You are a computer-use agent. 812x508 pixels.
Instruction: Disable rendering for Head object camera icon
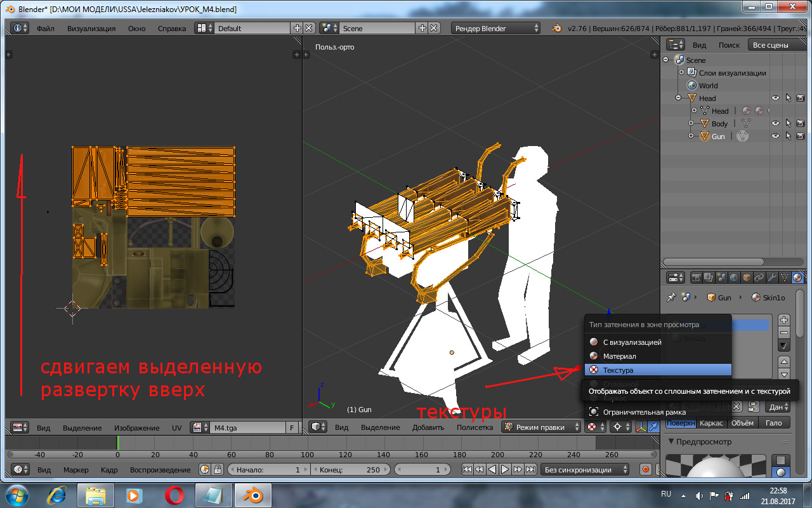(x=800, y=98)
